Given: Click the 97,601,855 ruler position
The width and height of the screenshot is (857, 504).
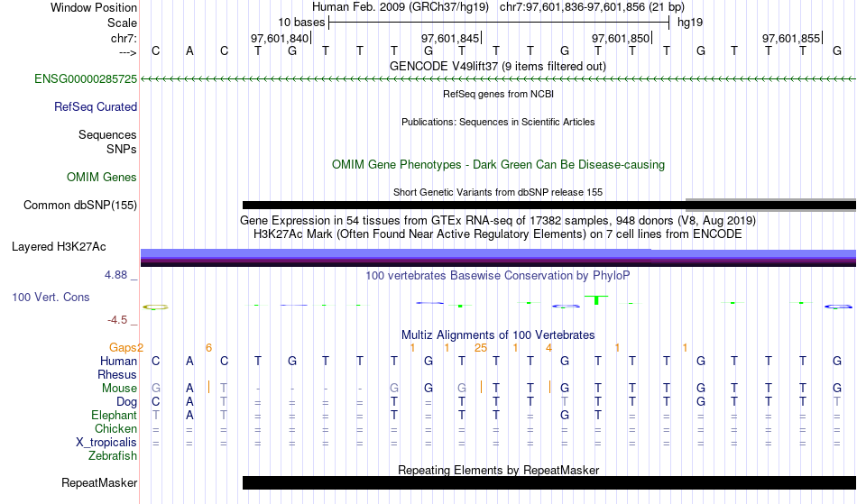Looking at the screenshot, I should click(x=791, y=38).
